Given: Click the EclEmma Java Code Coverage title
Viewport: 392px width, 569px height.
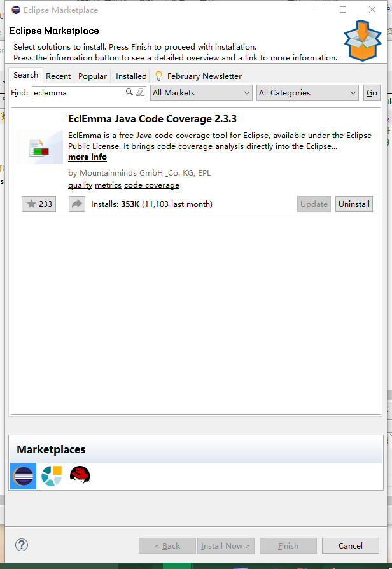Looking at the screenshot, I should point(153,118).
